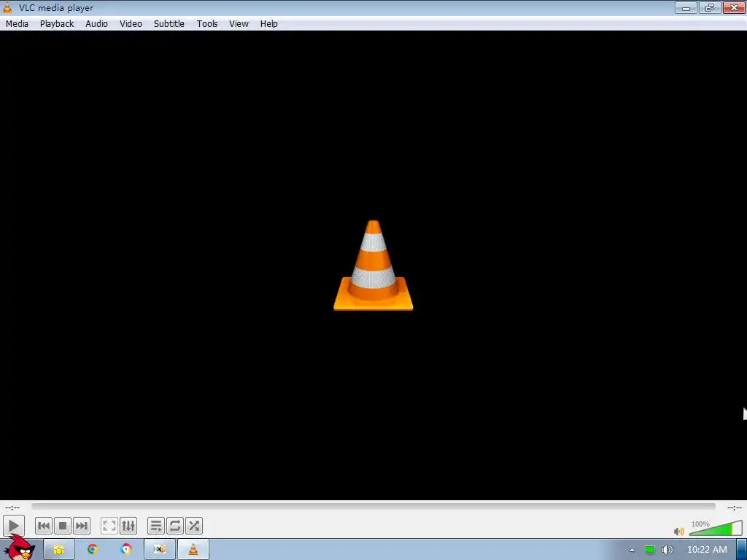Skip to previous media track
Viewport: 747px width, 560px height.
(x=43, y=526)
